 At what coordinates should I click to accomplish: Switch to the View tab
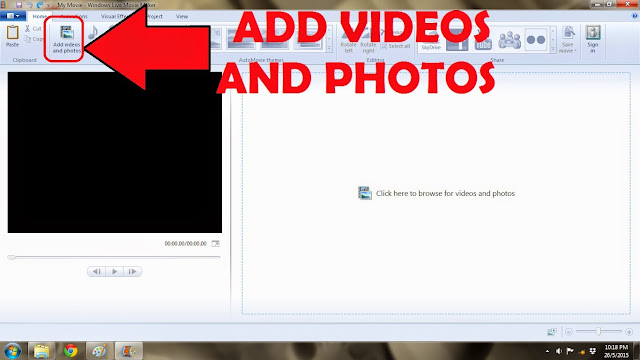click(x=182, y=16)
